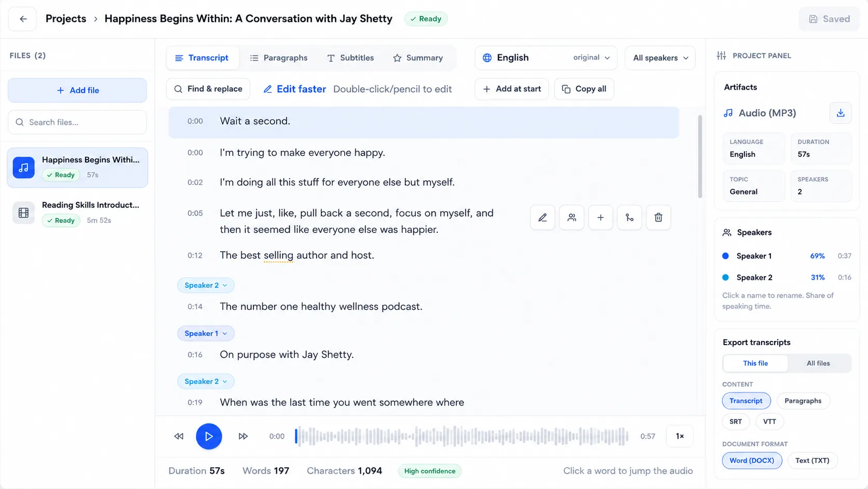Screen dimensions: 868x489
Task: Rewind the audio playback
Action: (179, 436)
